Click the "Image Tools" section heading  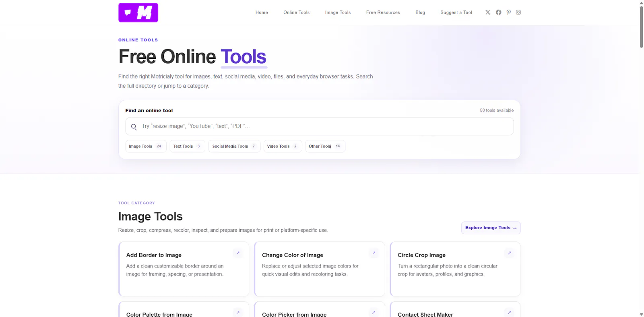(x=151, y=216)
